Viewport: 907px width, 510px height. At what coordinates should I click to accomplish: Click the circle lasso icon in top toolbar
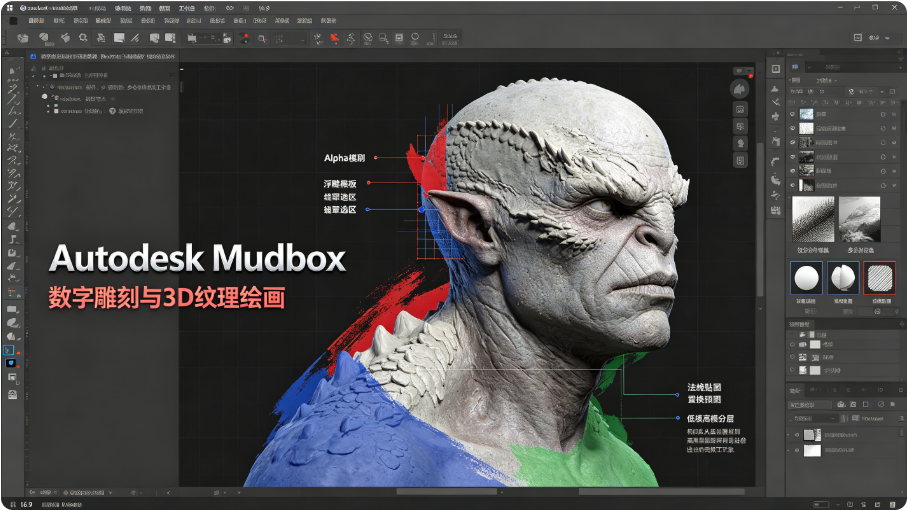[x=415, y=38]
